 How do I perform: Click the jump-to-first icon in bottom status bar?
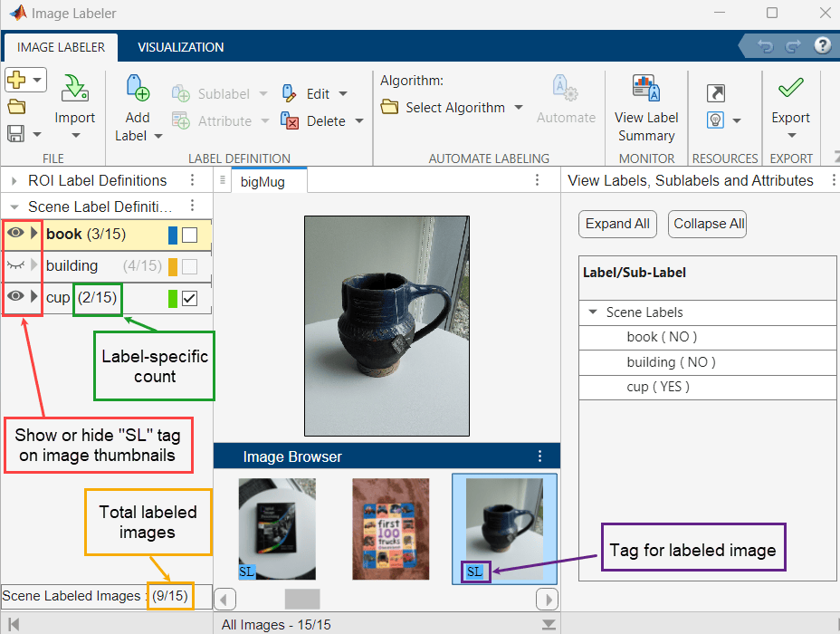pyautogui.click(x=14, y=624)
